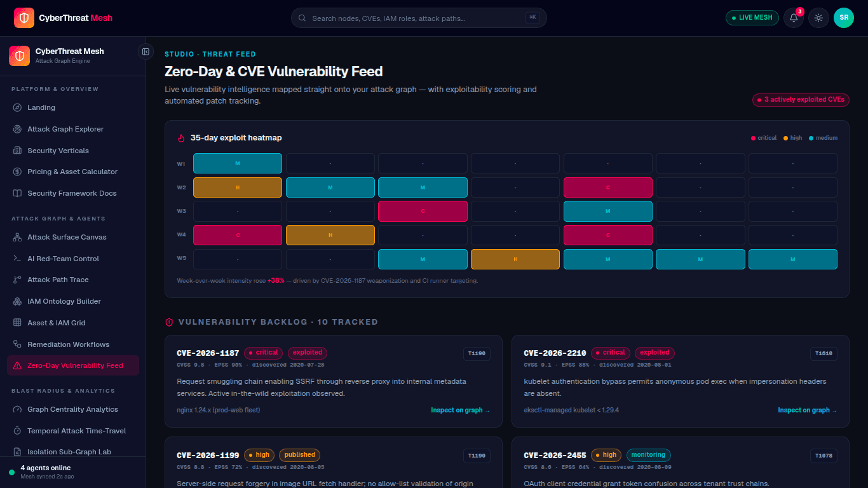This screenshot has width=868, height=488.
Task: Click the medium legend entry in heatmap
Action: (x=824, y=138)
